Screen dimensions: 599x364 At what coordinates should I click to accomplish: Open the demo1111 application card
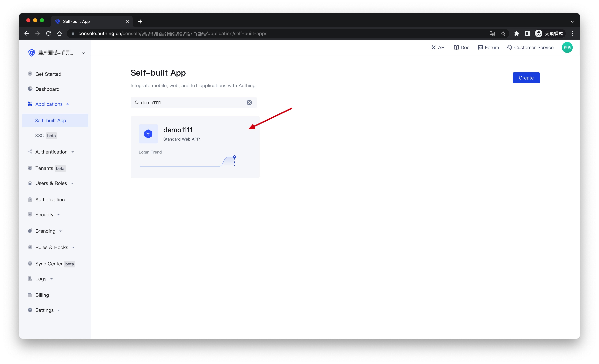(x=195, y=147)
